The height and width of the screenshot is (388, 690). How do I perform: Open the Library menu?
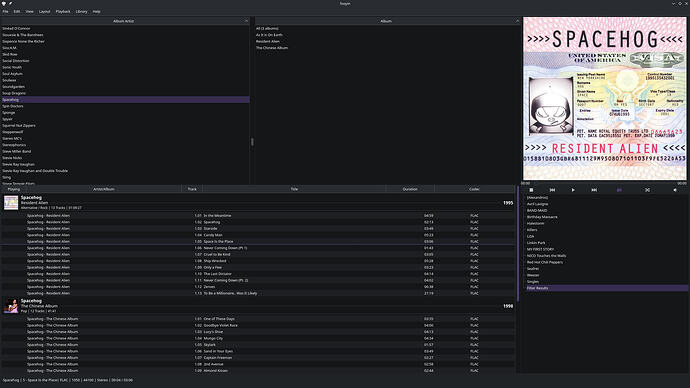click(81, 11)
